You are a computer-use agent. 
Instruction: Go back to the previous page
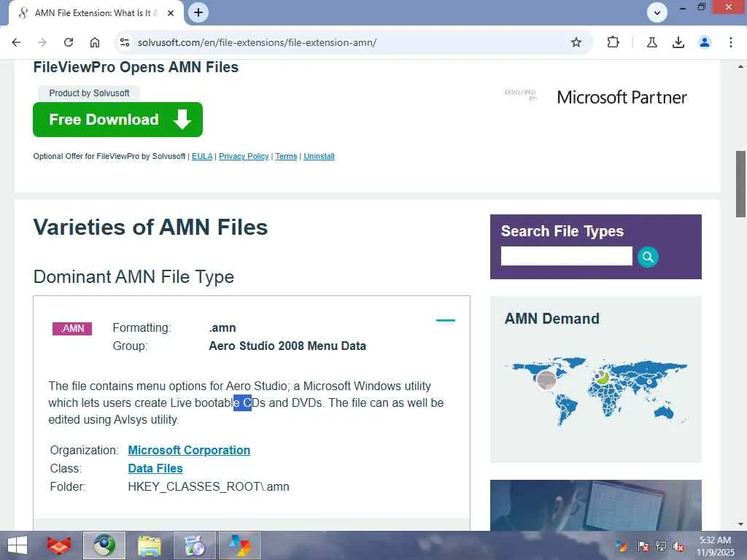point(16,42)
